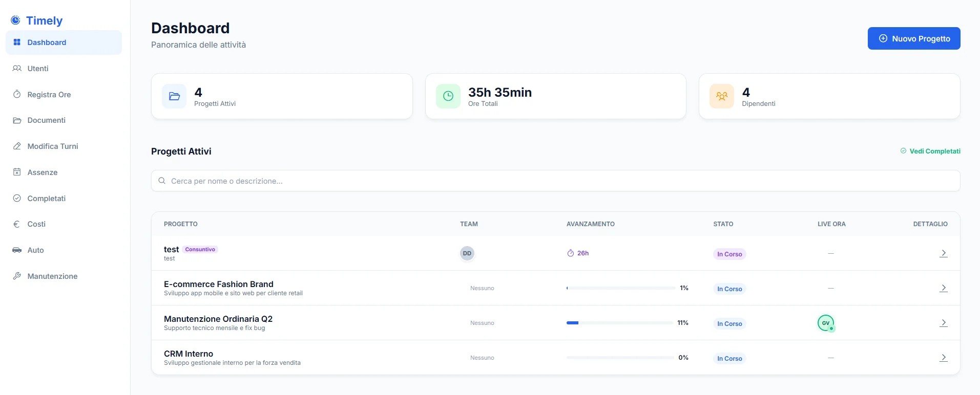The image size is (980, 395).
Task: Click the clock icon in Ore Totali card
Action: coord(448,96)
